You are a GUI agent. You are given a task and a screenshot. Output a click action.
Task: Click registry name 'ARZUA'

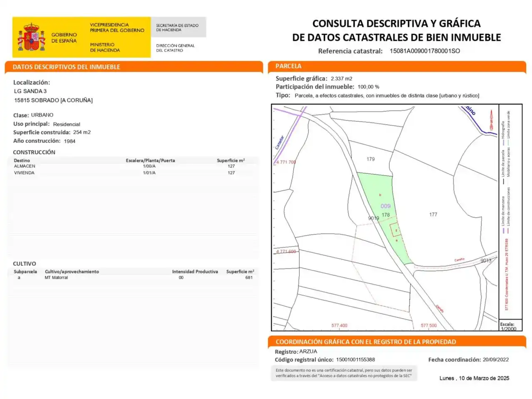[x=308, y=352]
